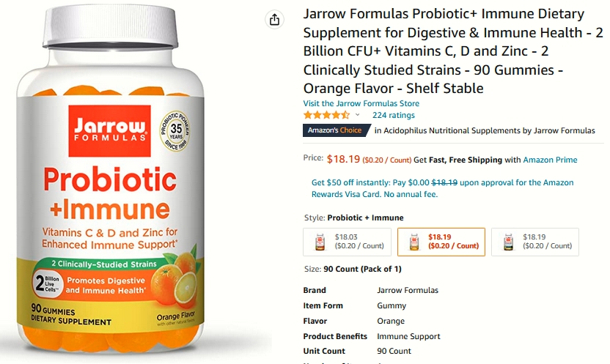
Task: Click the bottle thumbnail in the selected style option
Action: click(x=414, y=242)
